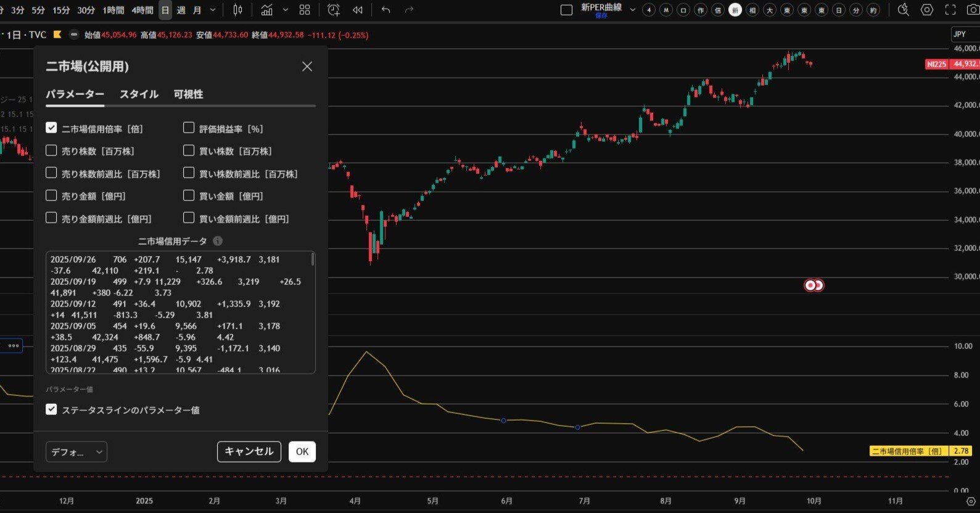
Task: Switch to the スタイル tab
Action: 139,94
